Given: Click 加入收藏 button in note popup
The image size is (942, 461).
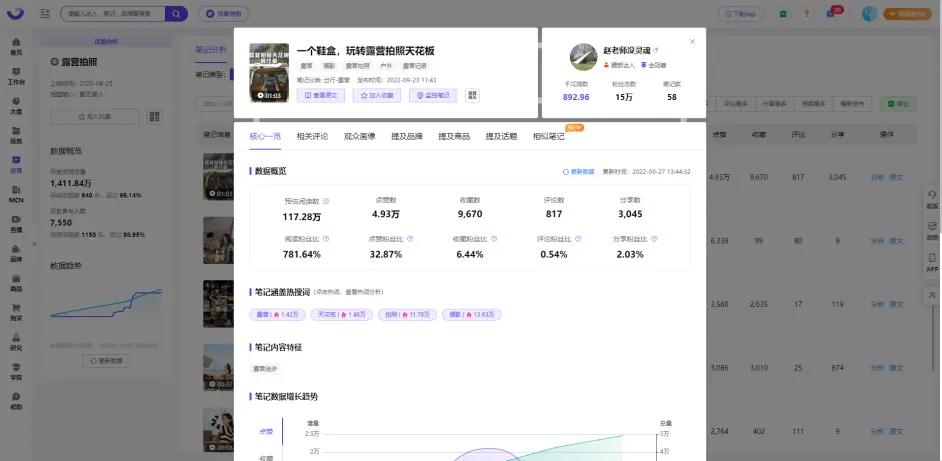Looking at the screenshot, I should (x=377, y=95).
